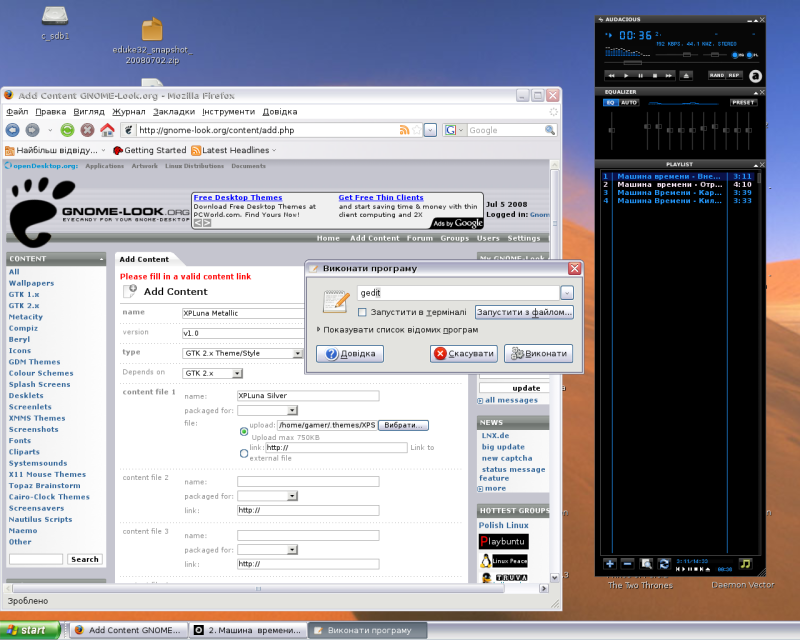Screen dimensions: 800x640
Task: Select external link radio button
Action: 244,453
